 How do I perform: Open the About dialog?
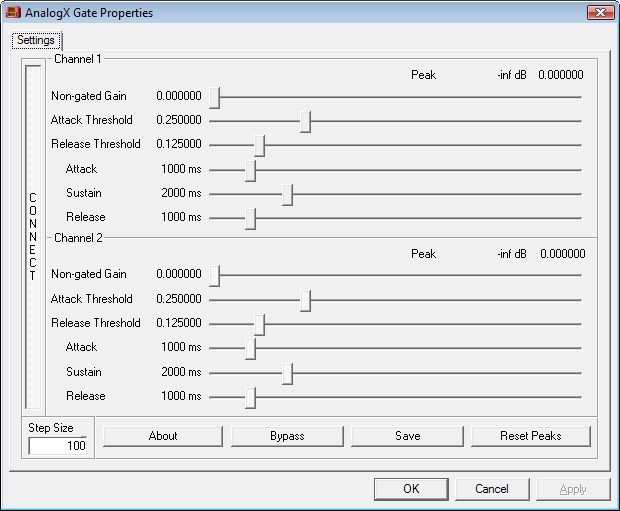pos(163,436)
